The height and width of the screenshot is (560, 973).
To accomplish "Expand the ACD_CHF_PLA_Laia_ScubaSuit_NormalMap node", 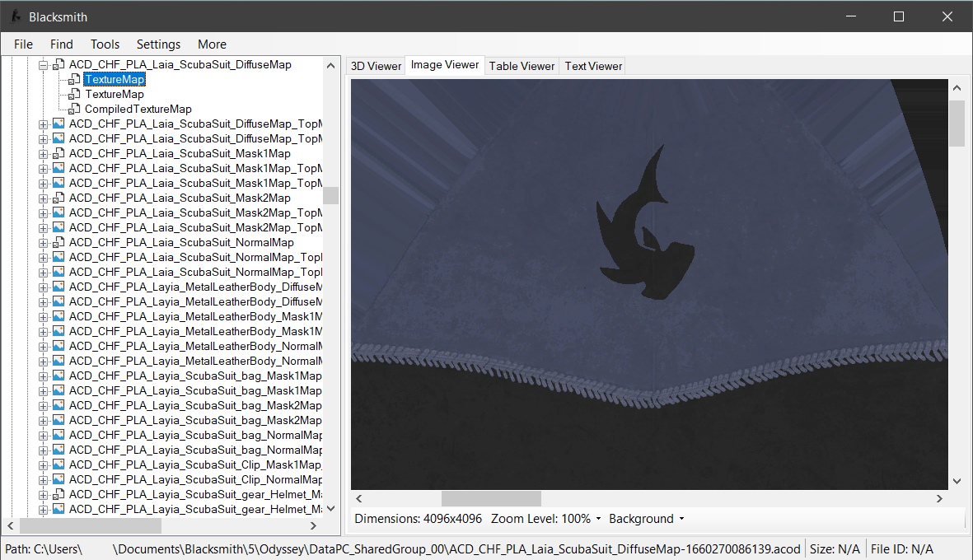I will tap(44, 243).
